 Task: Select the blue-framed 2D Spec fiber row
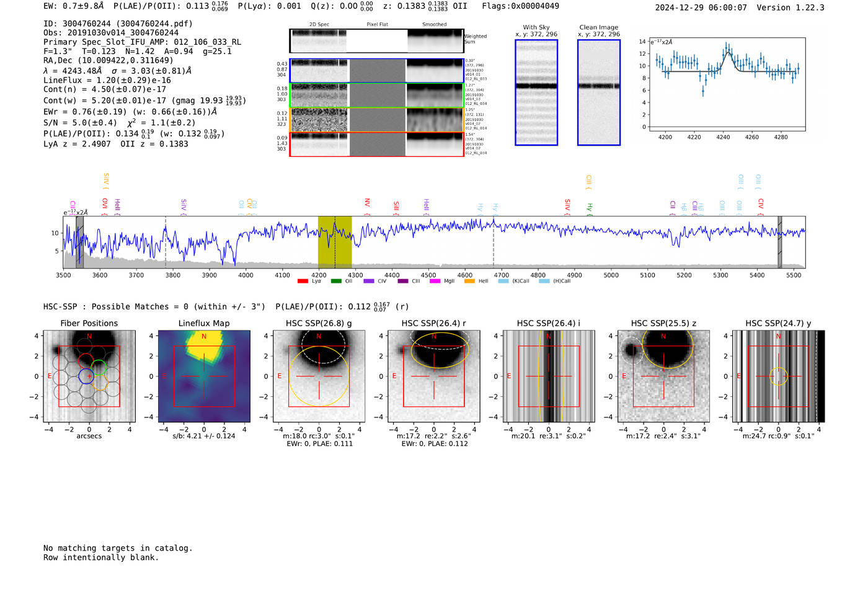coord(376,71)
